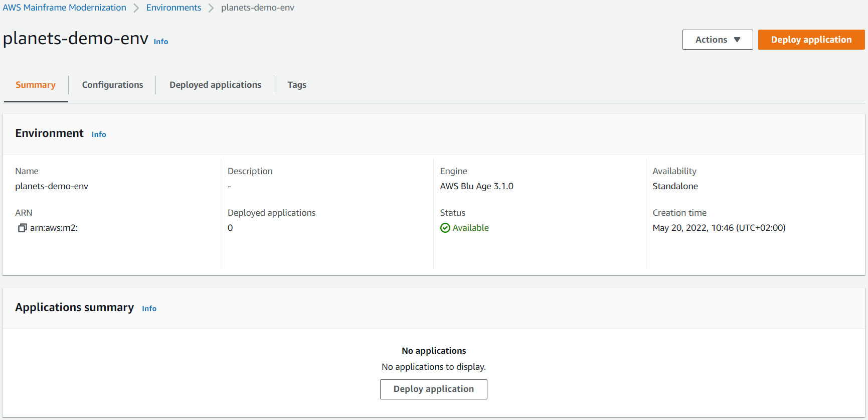Click the Standalone availability value
This screenshot has height=420, width=868.
pyautogui.click(x=675, y=186)
